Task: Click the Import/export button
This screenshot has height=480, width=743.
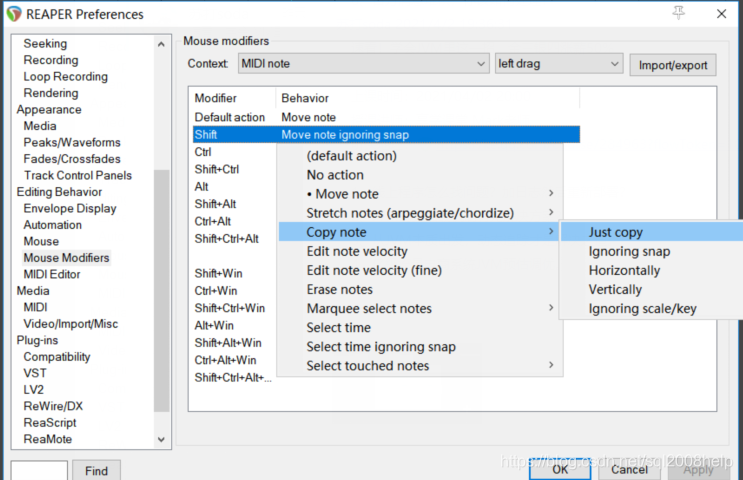Action: tap(673, 65)
